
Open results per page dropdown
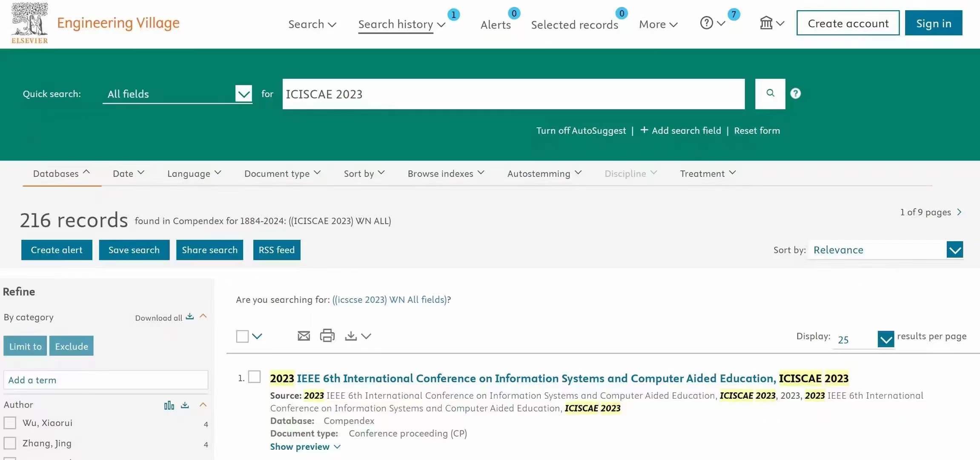click(863, 339)
